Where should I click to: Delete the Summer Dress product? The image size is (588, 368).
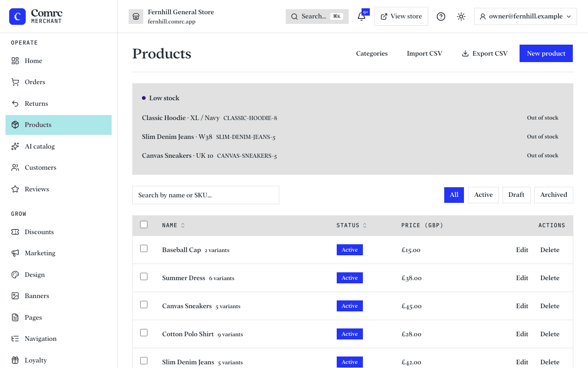[550, 278]
